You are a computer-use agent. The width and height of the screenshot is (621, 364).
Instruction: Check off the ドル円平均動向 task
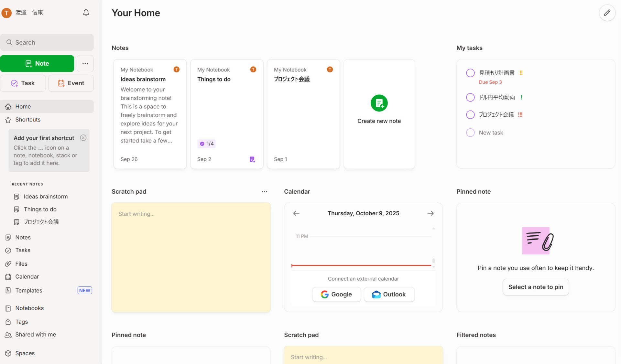[470, 97]
